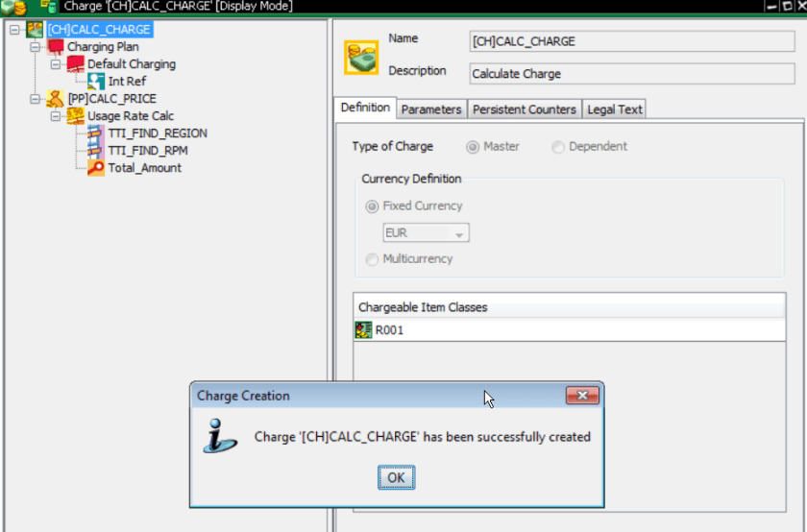Maximize the Charge window

click(788, 7)
